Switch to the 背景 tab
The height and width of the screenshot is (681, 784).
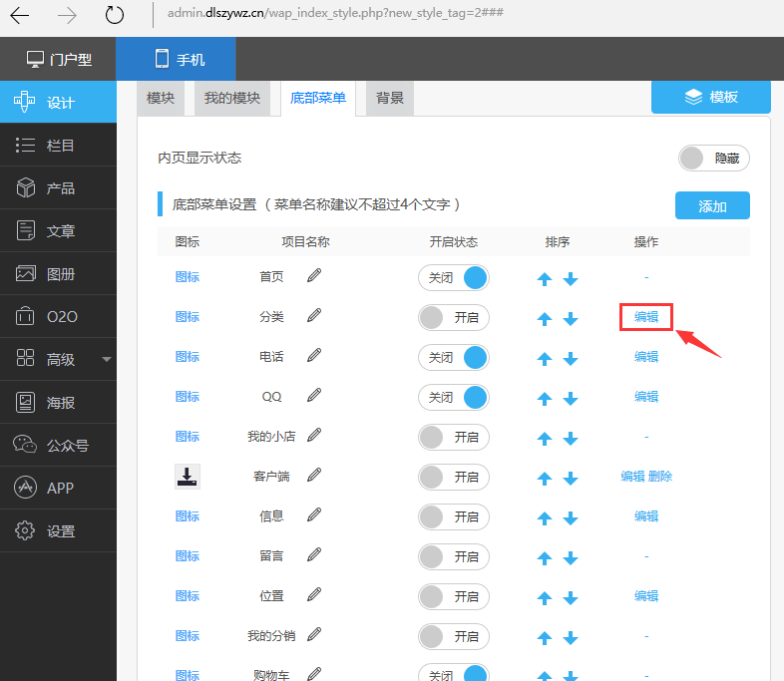[389, 98]
